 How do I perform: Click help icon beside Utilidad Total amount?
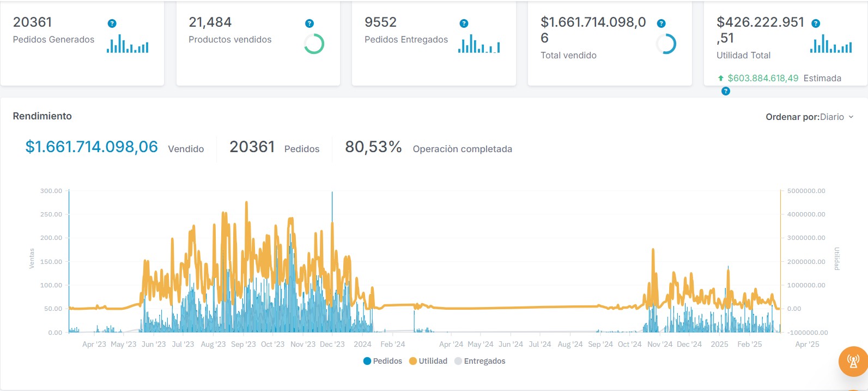(x=816, y=23)
